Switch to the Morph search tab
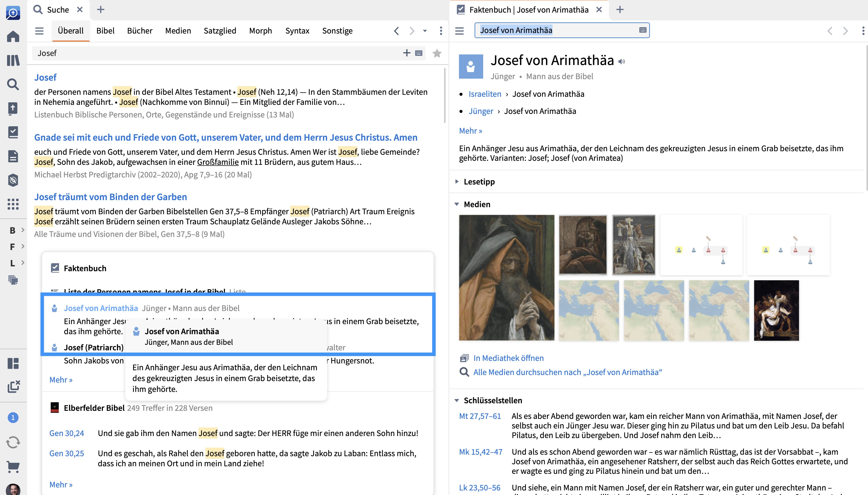868x495 pixels. pos(261,31)
